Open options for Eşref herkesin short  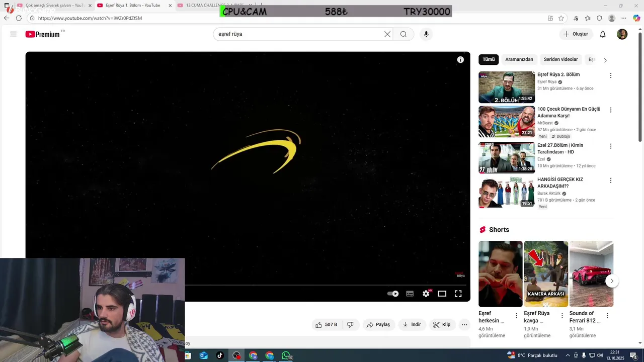click(516, 316)
